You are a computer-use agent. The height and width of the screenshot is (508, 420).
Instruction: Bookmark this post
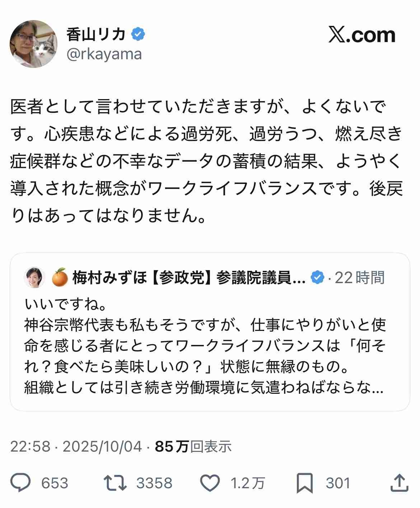pos(305,483)
